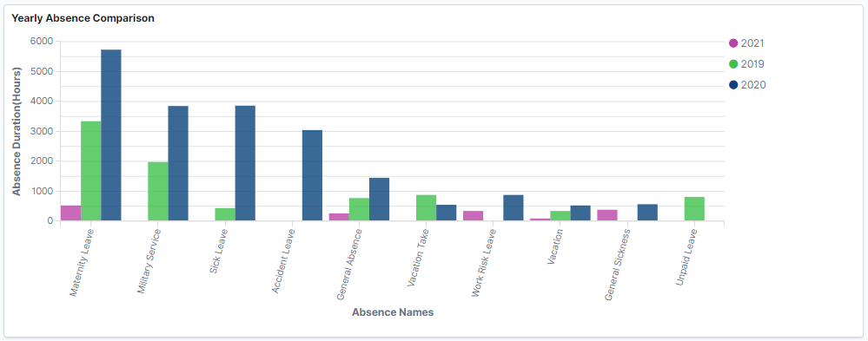Click the Work Risk Leave axis label
The image size is (868, 341).
point(485,263)
